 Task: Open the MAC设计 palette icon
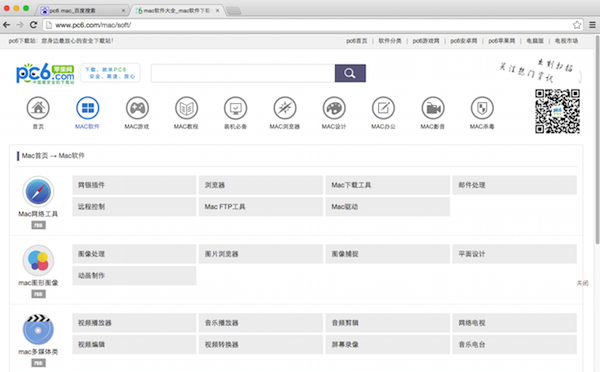[334, 108]
